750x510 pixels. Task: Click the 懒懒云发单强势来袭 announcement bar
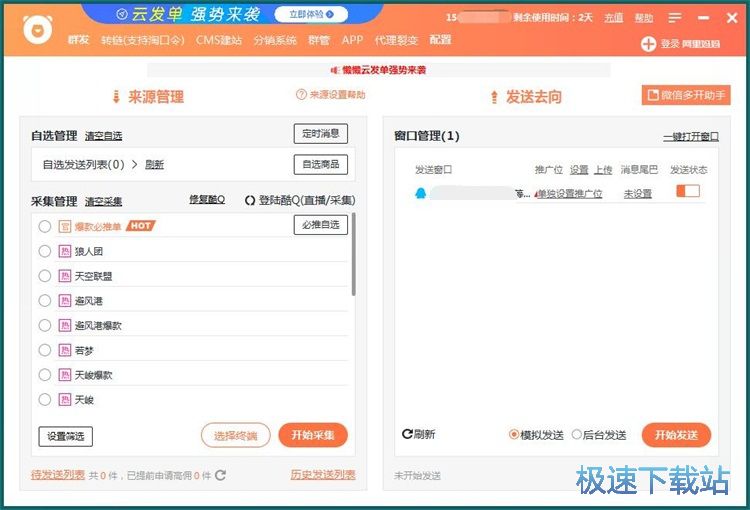pos(379,70)
